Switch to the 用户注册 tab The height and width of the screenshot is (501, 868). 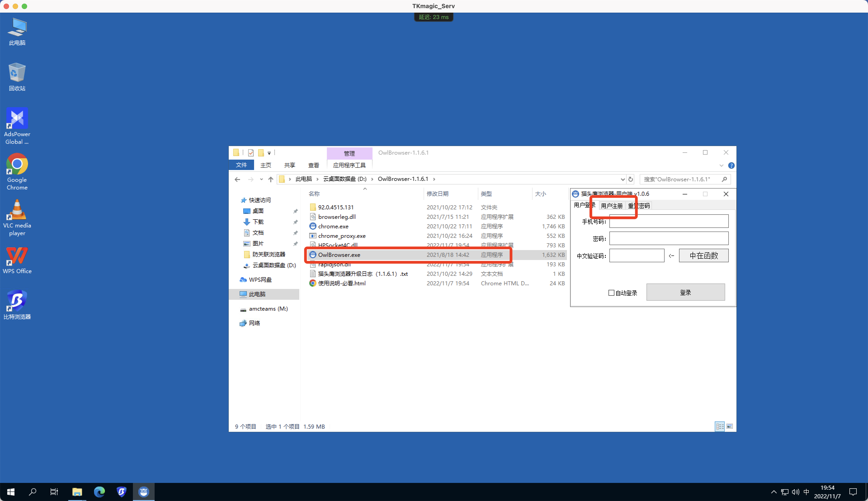tap(612, 206)
